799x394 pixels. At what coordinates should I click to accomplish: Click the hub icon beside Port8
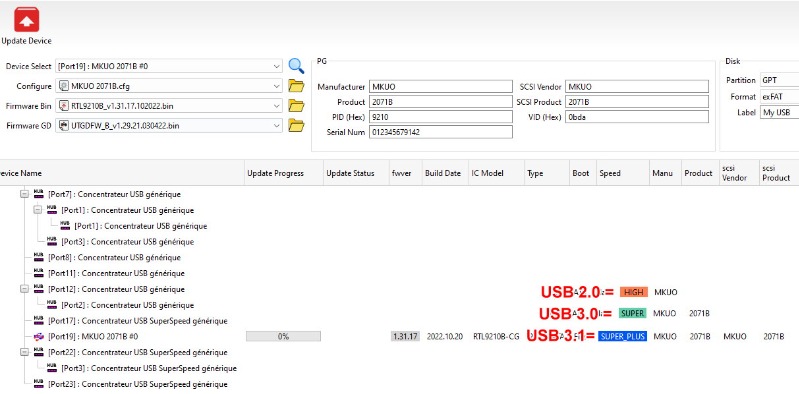39,257
